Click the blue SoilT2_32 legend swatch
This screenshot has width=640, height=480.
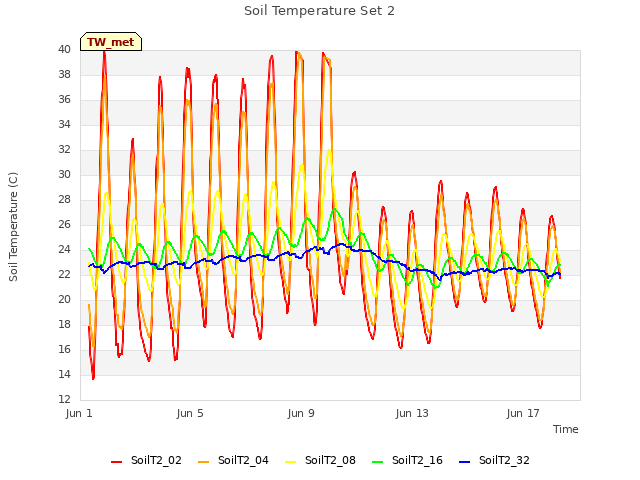(x=464, y=462)
